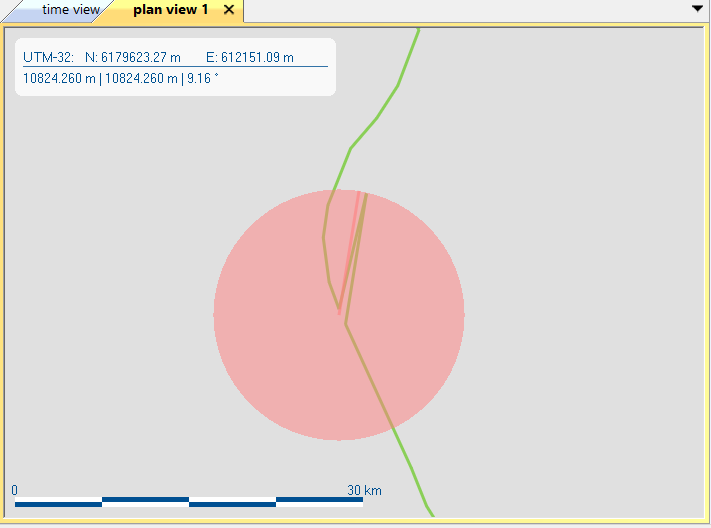Click the empty gray map area, right side
The width and height of the screenshot is (711, 528).
click(590, 300)
